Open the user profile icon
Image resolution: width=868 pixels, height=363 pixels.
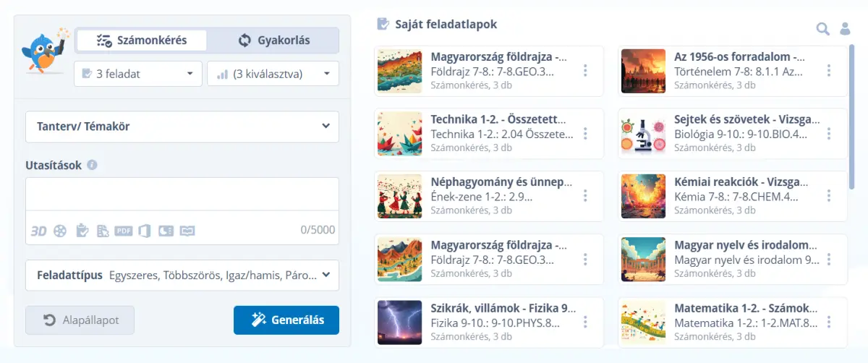pyautogui.click(x=844, y=29)
